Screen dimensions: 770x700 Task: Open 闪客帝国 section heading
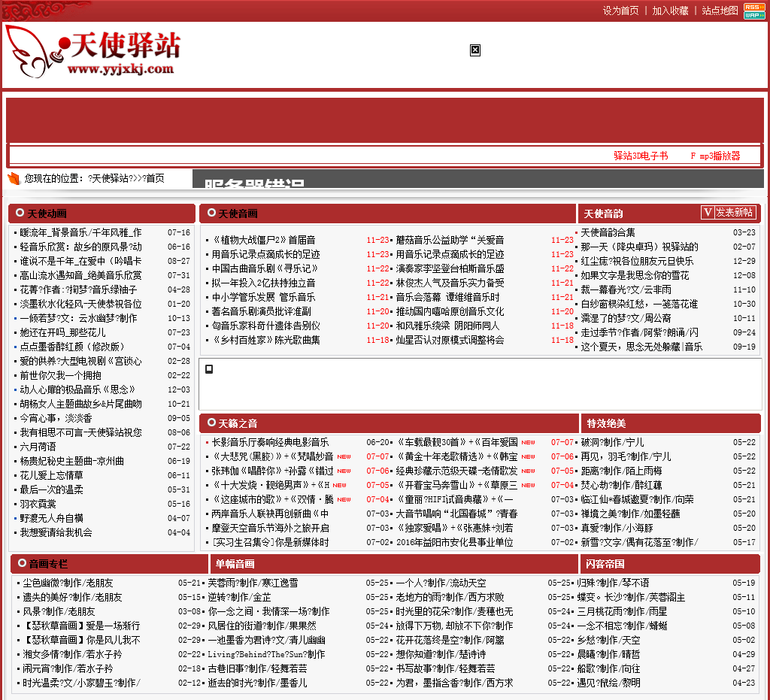point(605,564)
